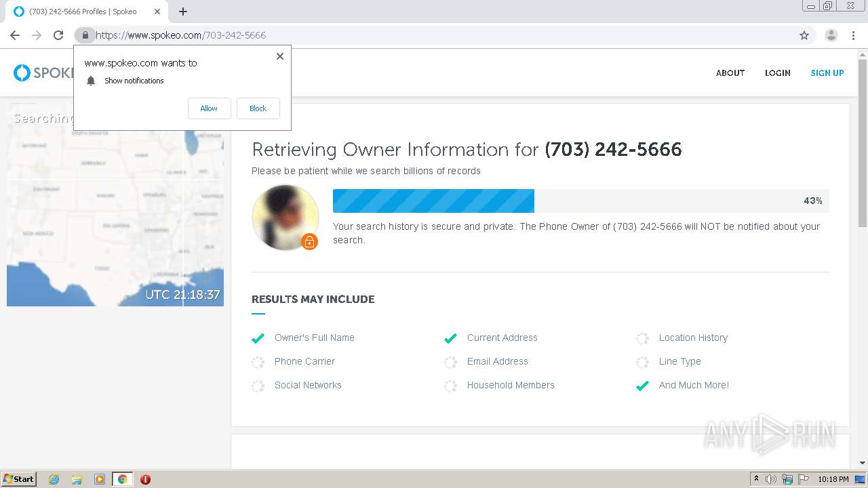Click the network tray icon
868x488 pixels.
[787, 479]
